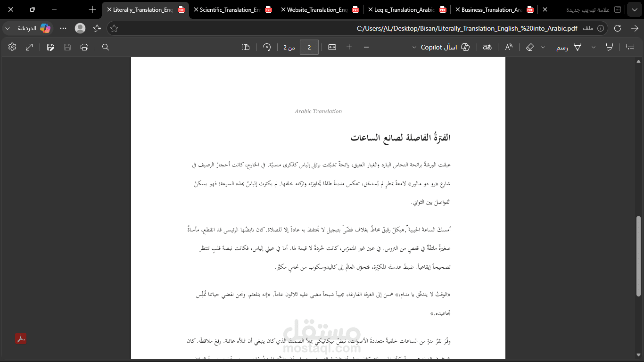644x362 pixels.
Task: Print the PDF document
Action: click(84, 47)
